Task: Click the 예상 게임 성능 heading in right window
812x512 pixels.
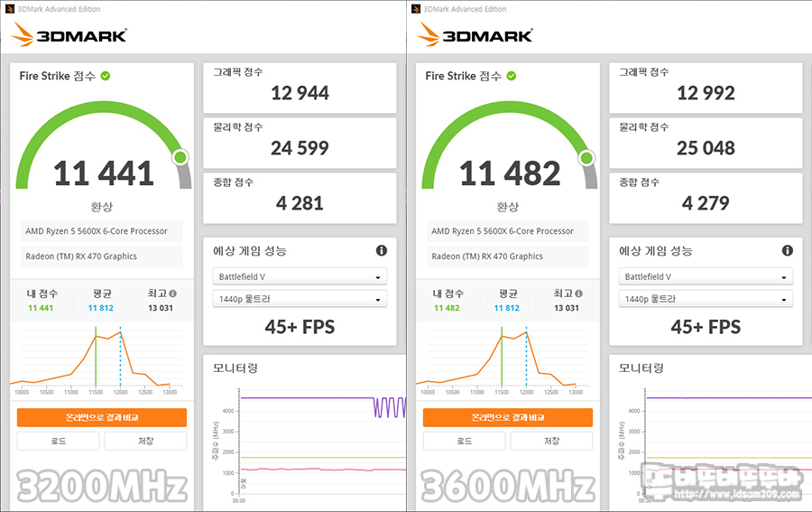Action: click(656, 251)
